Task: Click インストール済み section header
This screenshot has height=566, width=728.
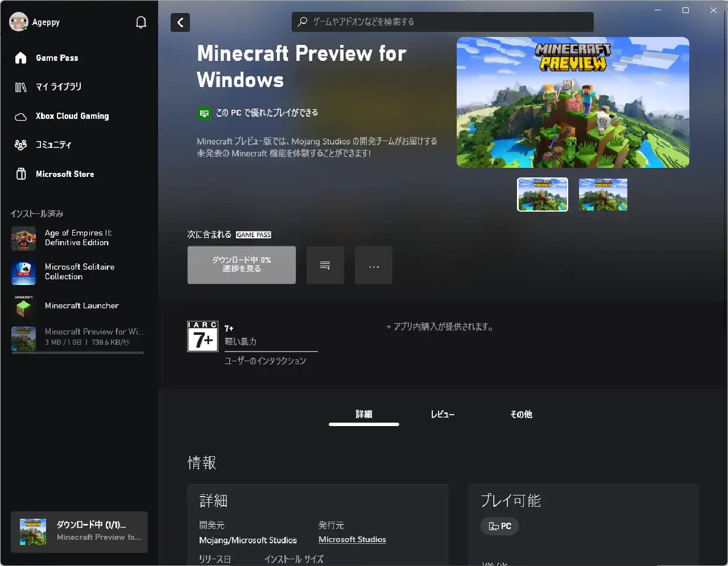Action: (37, 214)
